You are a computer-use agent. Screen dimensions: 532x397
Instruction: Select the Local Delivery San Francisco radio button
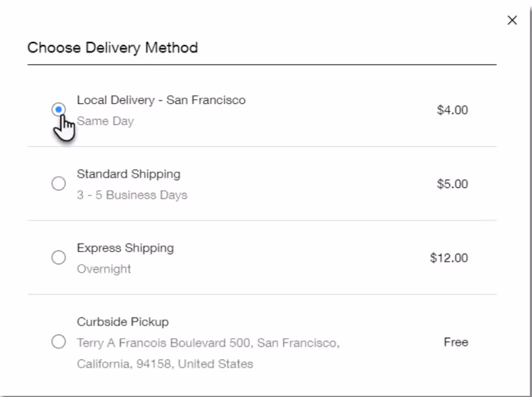(x=59, y=109)
